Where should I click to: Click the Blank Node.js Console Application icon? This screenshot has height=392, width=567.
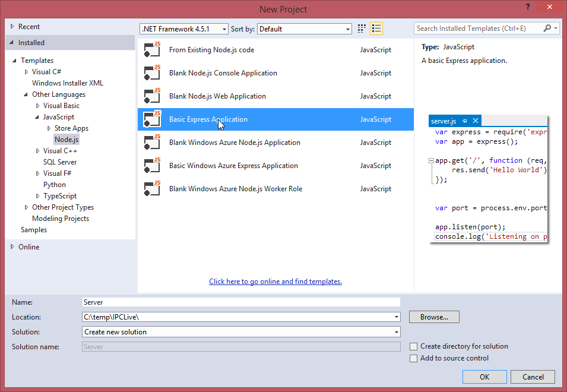[x=151, y=73]
